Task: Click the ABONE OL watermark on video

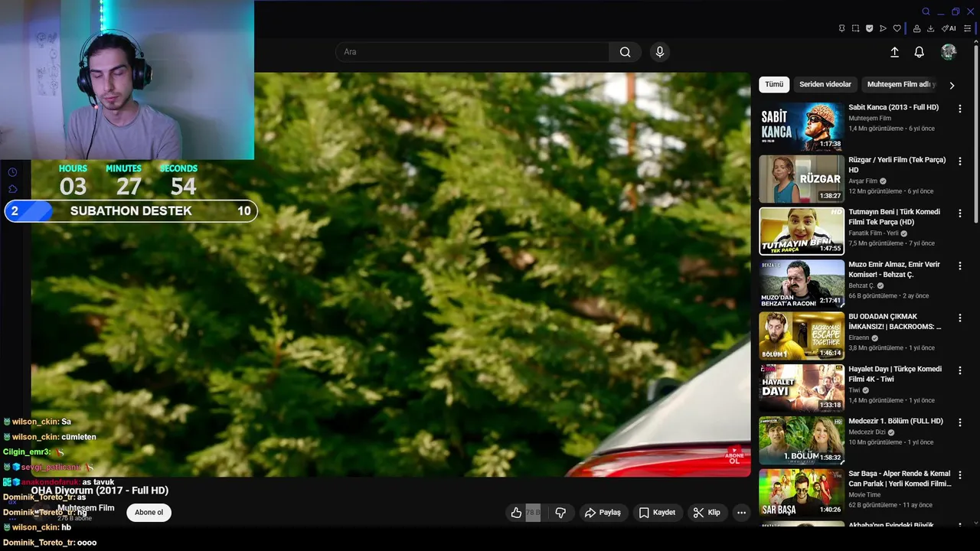Action: (734, 456)
